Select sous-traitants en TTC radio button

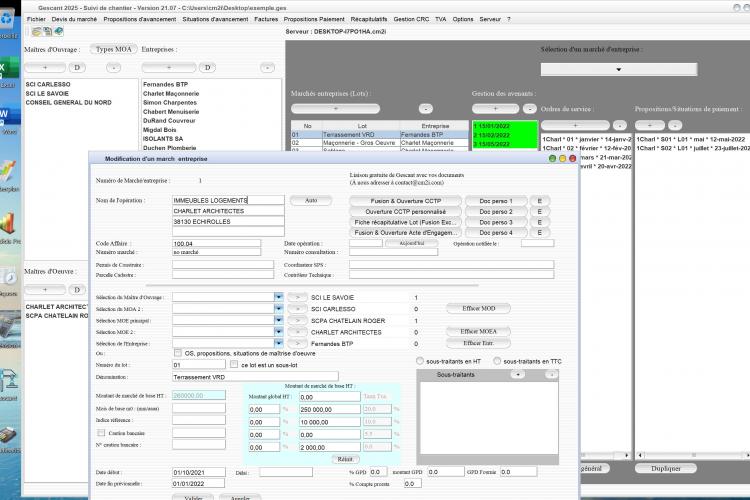pyautogui.click(x=497, y=361)
